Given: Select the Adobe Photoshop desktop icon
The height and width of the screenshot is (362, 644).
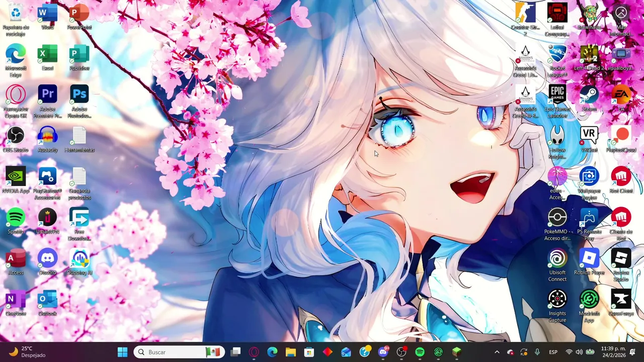Looking at the screenshot, I should click(x=79, y=101).
